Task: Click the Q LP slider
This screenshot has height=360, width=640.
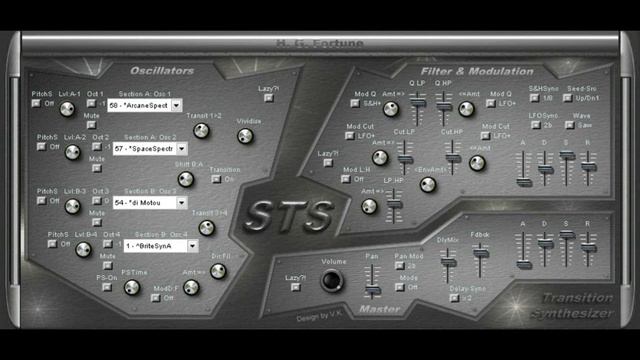Action: (x=417, y=109)
